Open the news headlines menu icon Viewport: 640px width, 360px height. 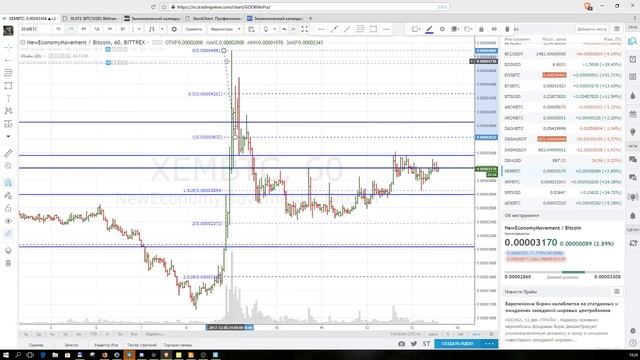click(x=617, y=291)
